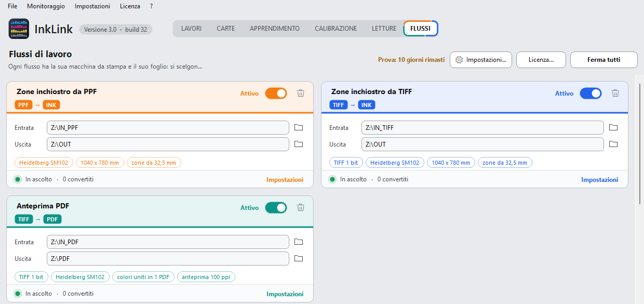This screenshot has height=304, width=644.
Task: Switch to the CARTE tab
Action: point(226,29)
